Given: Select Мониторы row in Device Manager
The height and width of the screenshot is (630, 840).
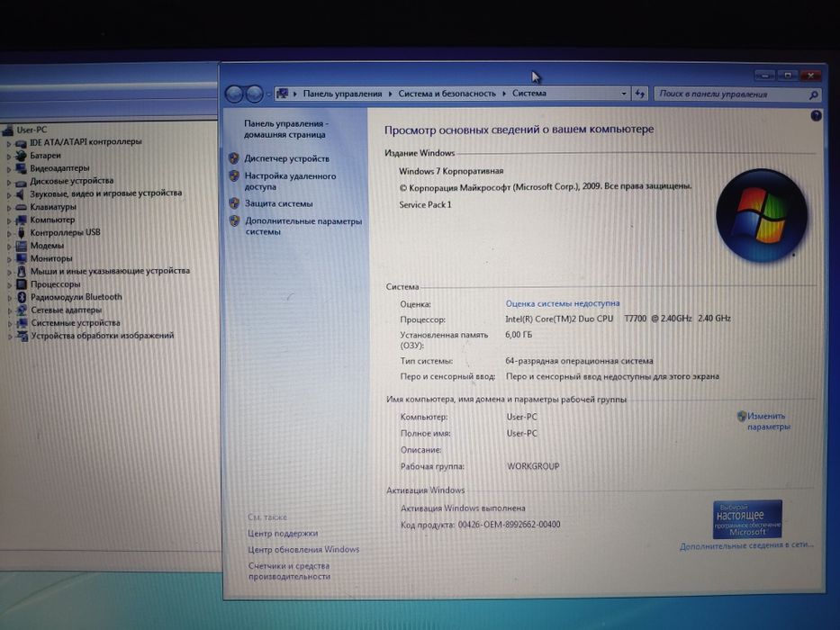Looking at the screenshot, I should (x=51, y=259).
